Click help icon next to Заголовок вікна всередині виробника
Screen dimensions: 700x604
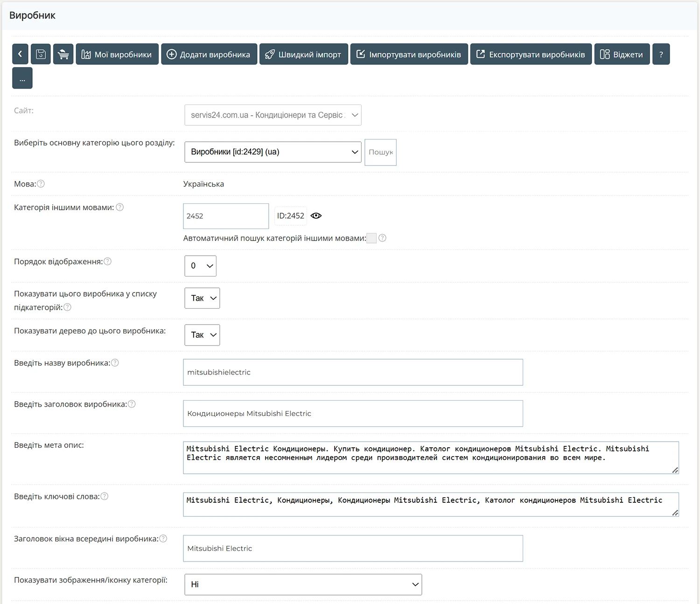tap(163, 538)
